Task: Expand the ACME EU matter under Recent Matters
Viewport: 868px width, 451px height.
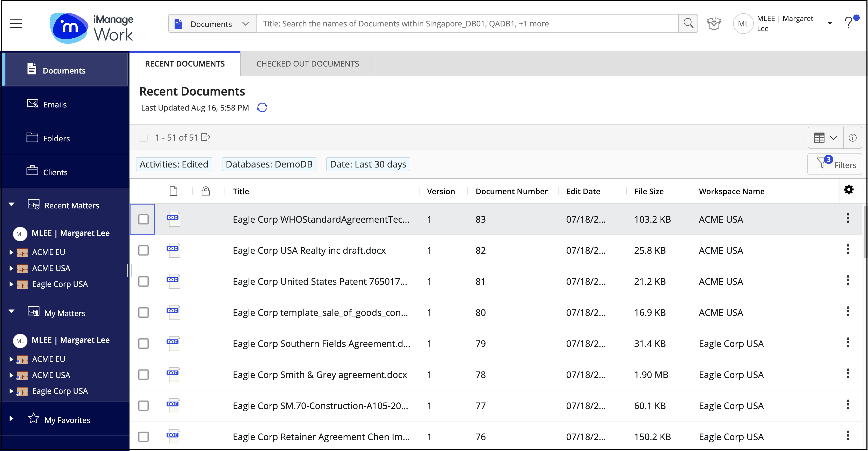Action: [x=11, y=252]
